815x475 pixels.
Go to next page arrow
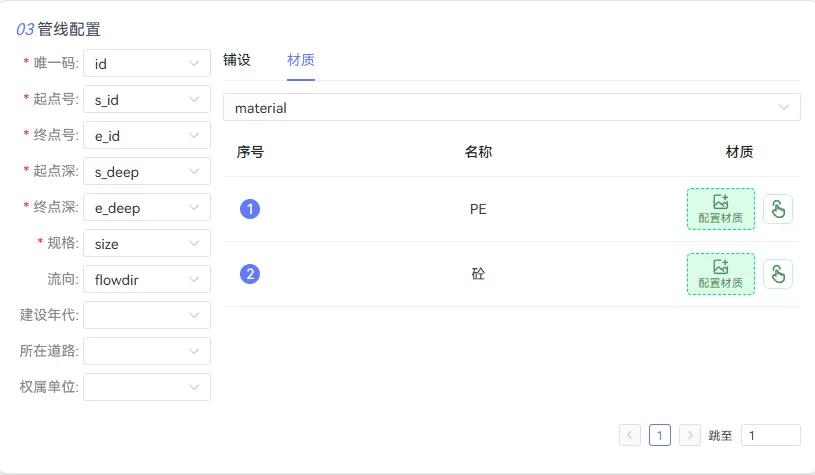click(x=690, y=435)
